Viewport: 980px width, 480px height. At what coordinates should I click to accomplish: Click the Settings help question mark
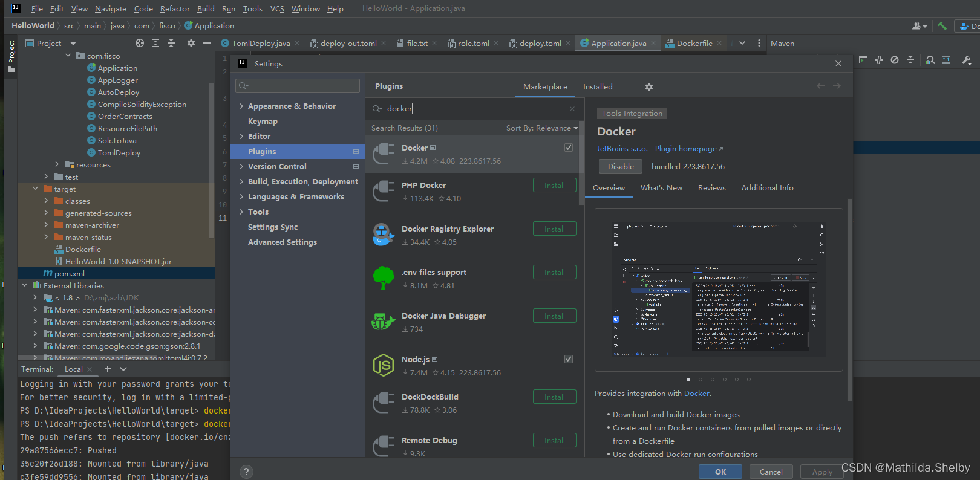coord(246,472)
